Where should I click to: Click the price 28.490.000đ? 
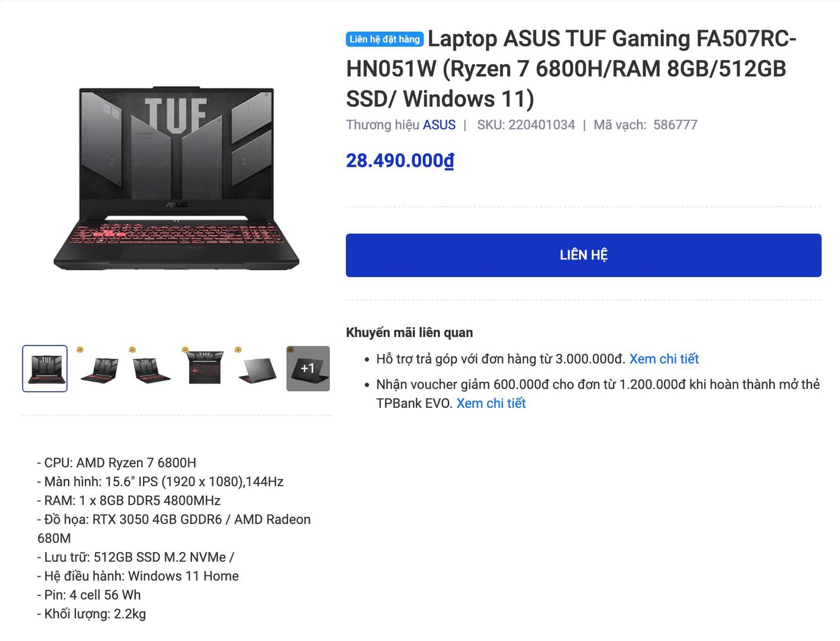click(400, 160)
